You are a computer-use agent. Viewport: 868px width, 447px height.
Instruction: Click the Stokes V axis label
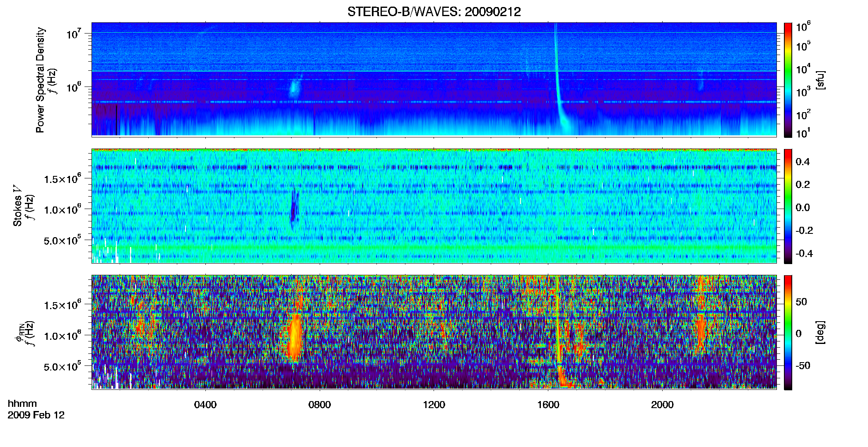(x=17, y=206)
